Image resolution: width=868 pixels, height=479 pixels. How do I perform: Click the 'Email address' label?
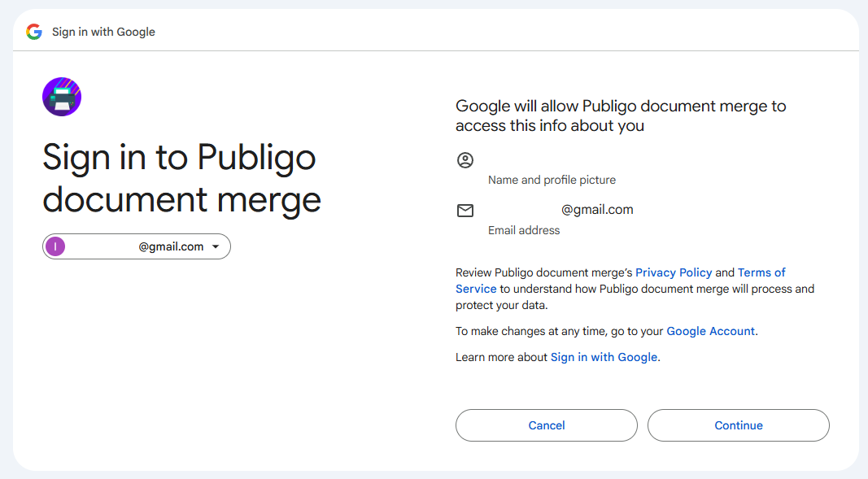point(524,230)
